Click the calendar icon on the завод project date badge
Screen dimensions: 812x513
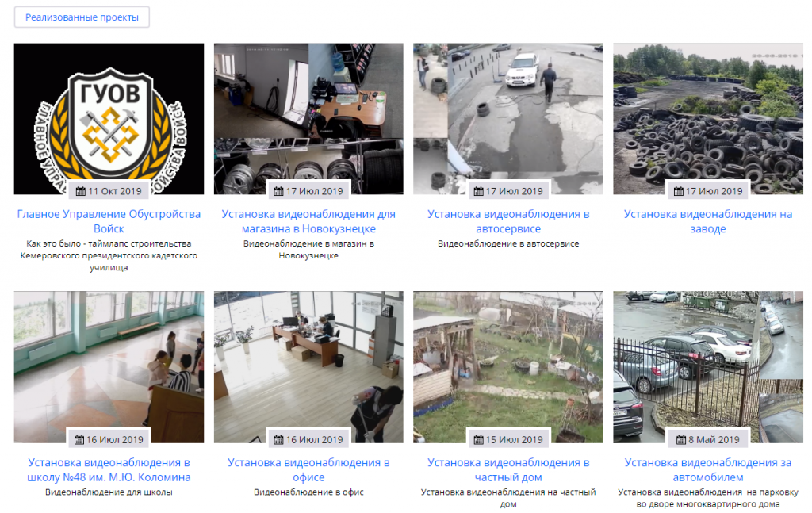click(x=679, y=190)
